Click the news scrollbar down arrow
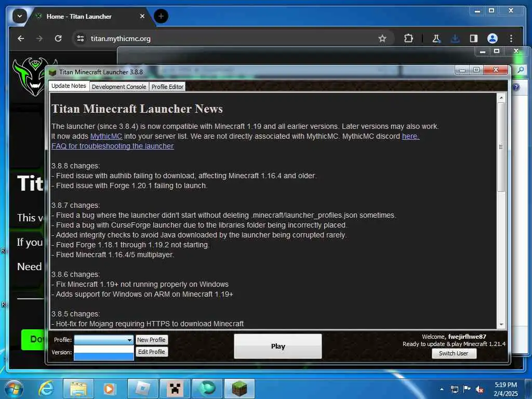532x399 pixels. click(501, 325)
